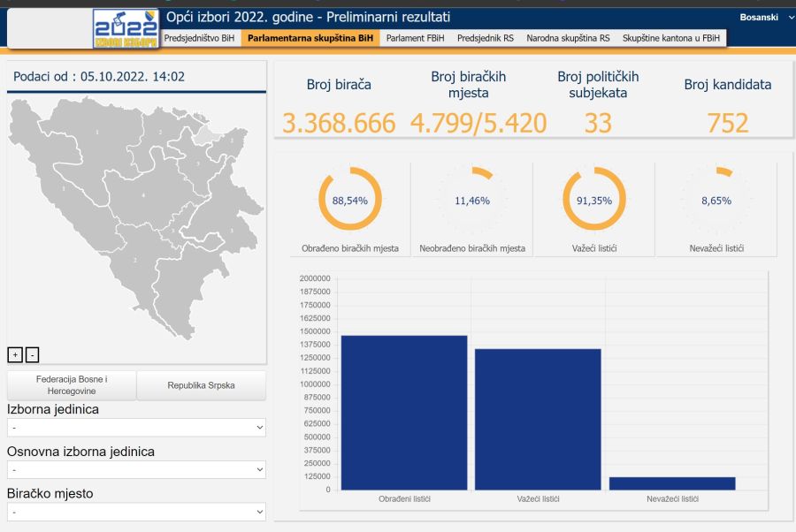Click the Obrađeno biračkih mjesta 88,54% donut

coord(349,200)
